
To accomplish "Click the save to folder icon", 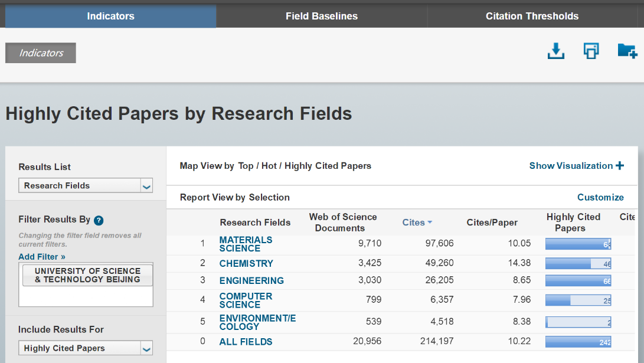I will coord(626,51).
